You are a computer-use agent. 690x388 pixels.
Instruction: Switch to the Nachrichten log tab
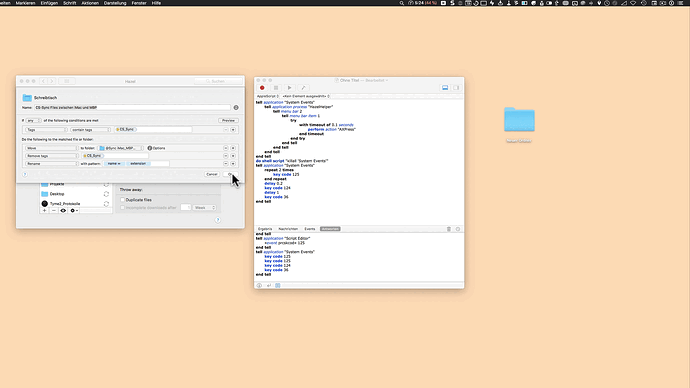pyautogui.click(x=288, y=229)
